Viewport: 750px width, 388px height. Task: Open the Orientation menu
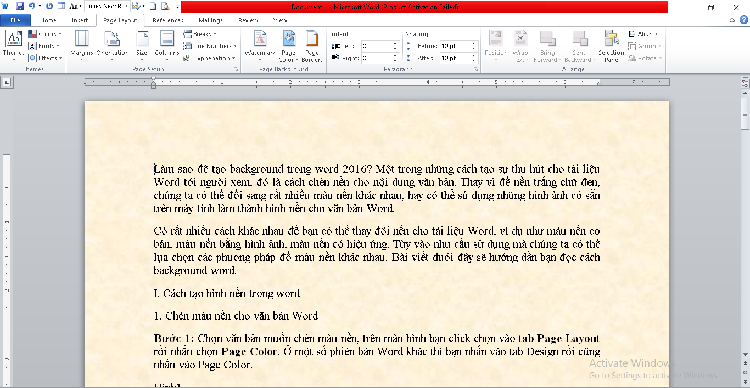coord(112,46)
